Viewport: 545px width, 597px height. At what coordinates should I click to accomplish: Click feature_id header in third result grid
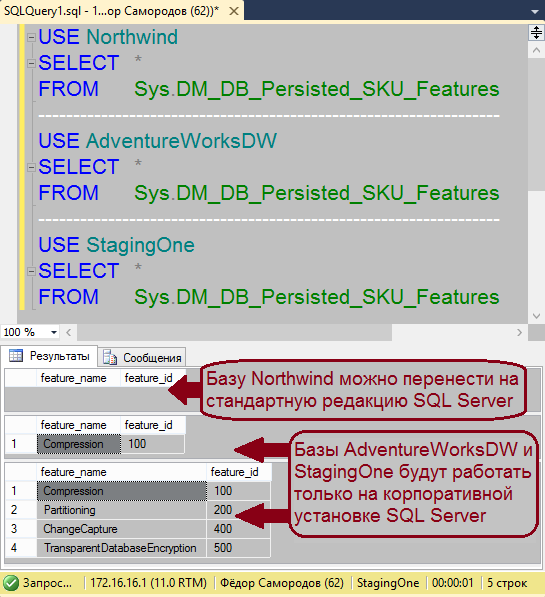(x=239, y=472)
